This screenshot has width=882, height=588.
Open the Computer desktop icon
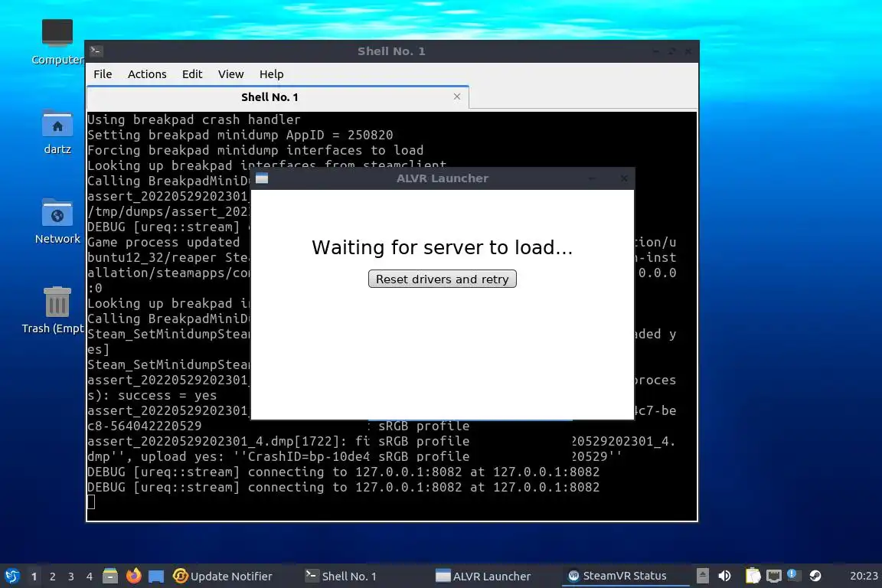[x=57, y=41]
